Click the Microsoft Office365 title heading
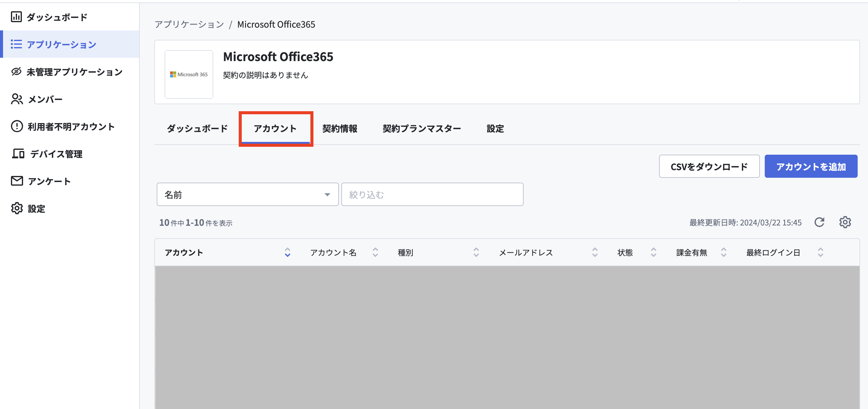 coord(278,57)
